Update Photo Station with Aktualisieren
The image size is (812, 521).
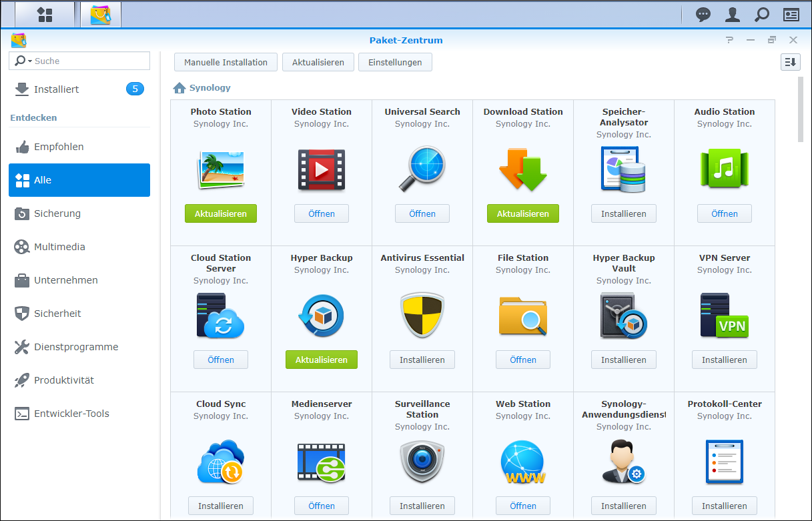pos(221,213)
